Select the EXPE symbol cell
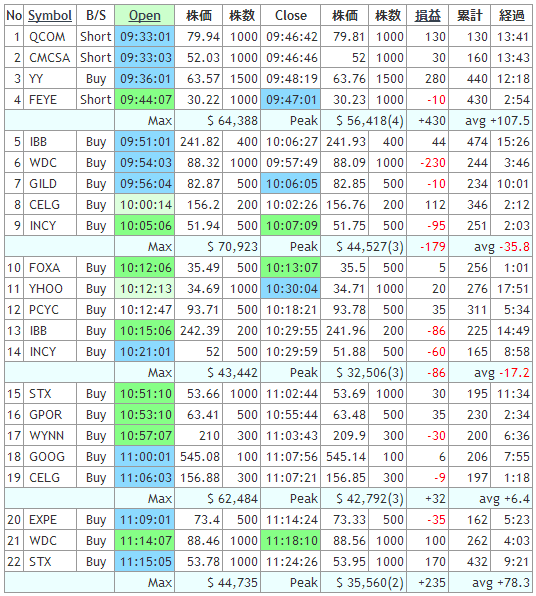This screenshot has width=536, height=596. [50, 520]
